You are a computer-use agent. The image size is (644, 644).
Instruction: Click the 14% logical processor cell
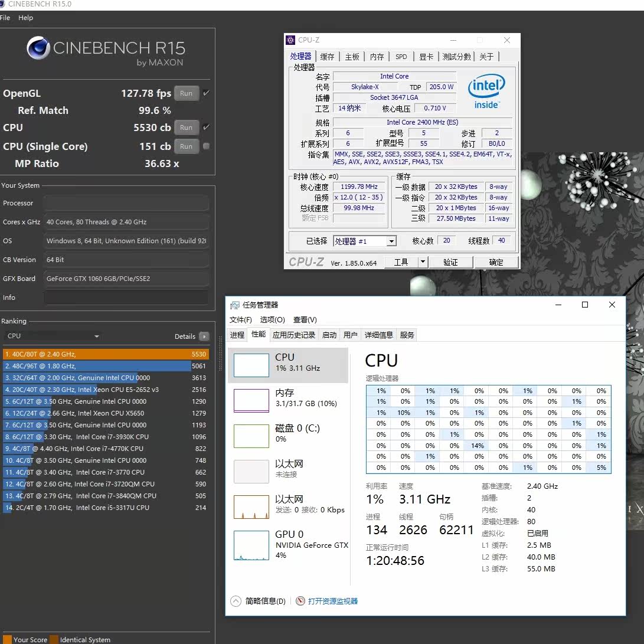pyautogui.click(x=476, y=446)
